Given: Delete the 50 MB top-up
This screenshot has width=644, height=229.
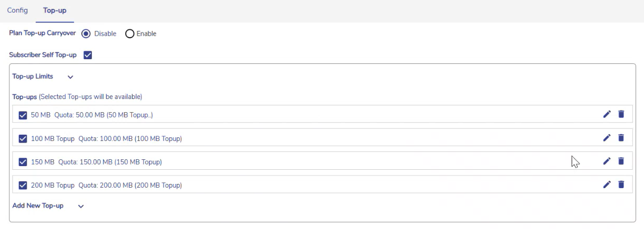Looking at the screenshot, I should 621,114.
